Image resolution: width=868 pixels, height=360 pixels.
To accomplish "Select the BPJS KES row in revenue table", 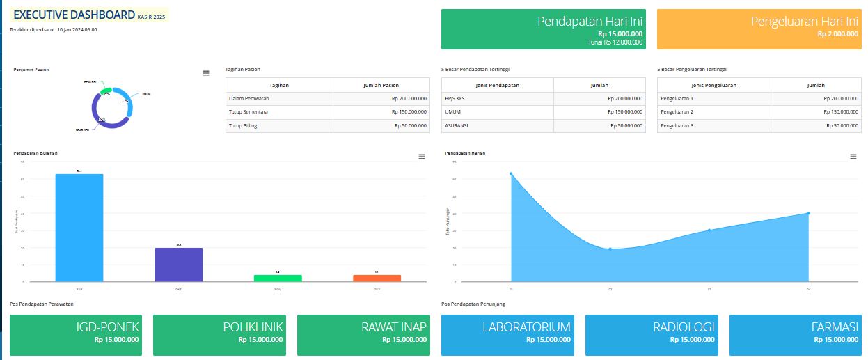I will 544,99.
